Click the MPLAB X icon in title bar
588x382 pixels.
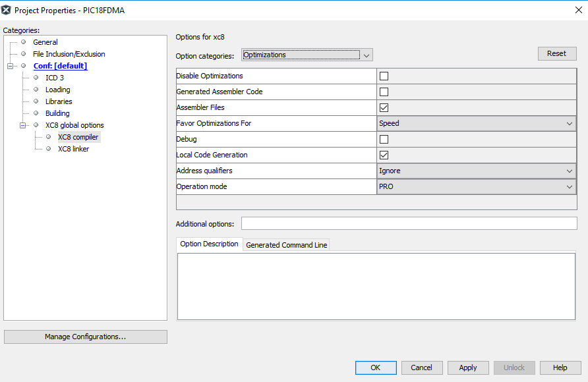pyautogui.click(x=7, y=10)
